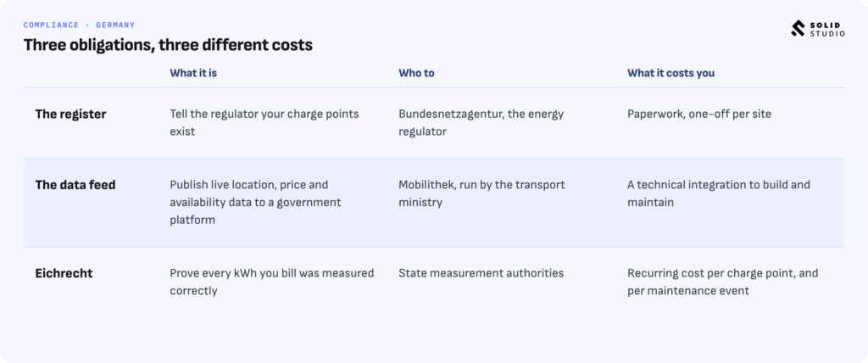The height and width of the screenshot is (363, 868).
Task: Select the 'What it costs you' column header
Action: point(670,73)
